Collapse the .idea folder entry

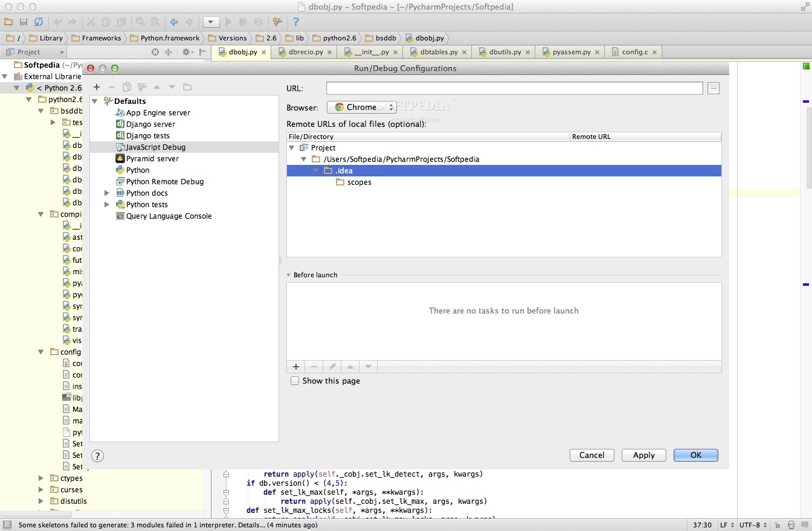315,170
